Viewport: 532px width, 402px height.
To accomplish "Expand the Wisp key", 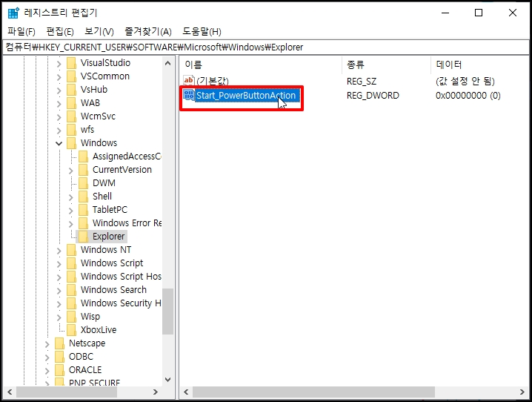I will point(59,317).
